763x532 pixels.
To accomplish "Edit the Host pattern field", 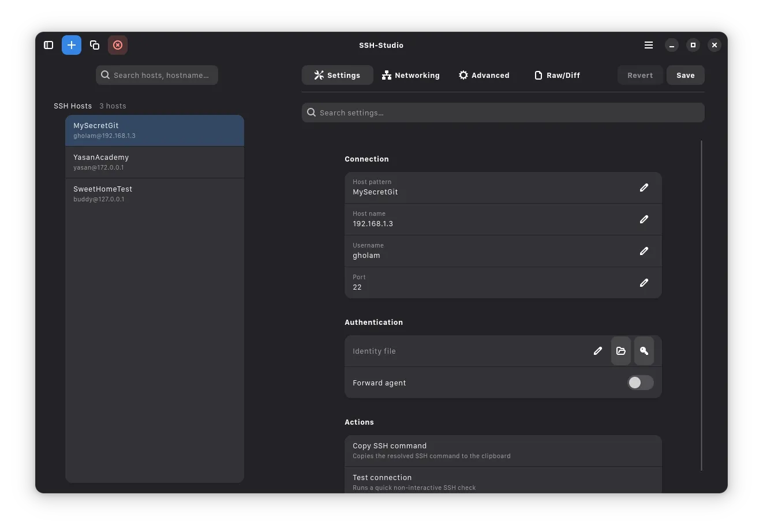I will pyautogui.click(x=644, y=188).
